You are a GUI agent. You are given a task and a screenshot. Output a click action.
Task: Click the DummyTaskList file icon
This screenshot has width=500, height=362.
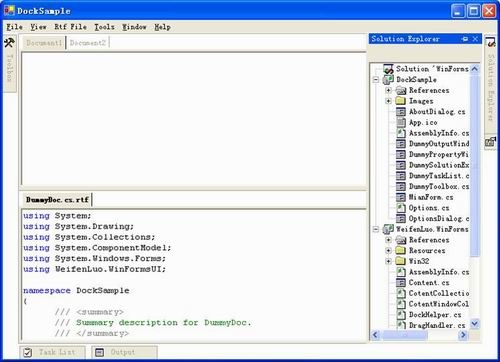click(x=401, y=176)
